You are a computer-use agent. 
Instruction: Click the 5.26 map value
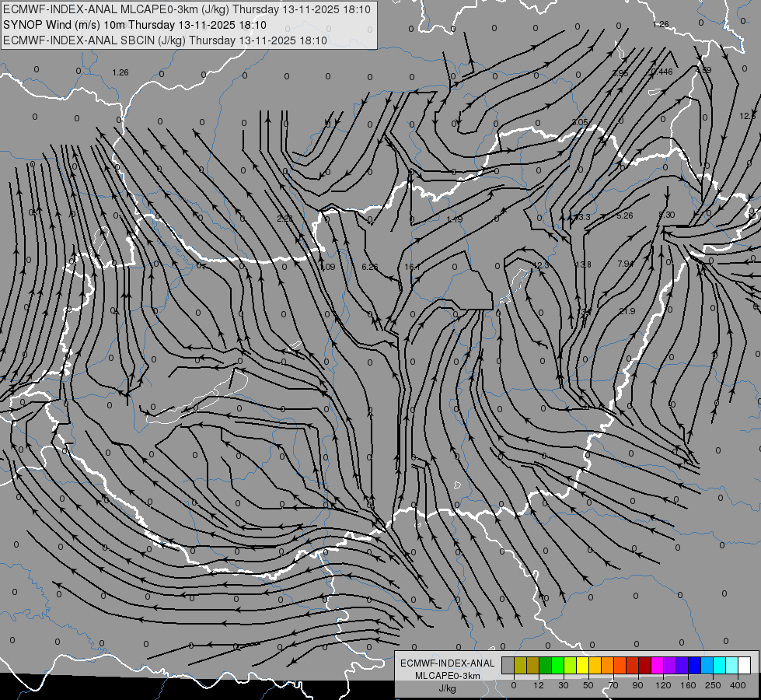(x=625, y=215)
